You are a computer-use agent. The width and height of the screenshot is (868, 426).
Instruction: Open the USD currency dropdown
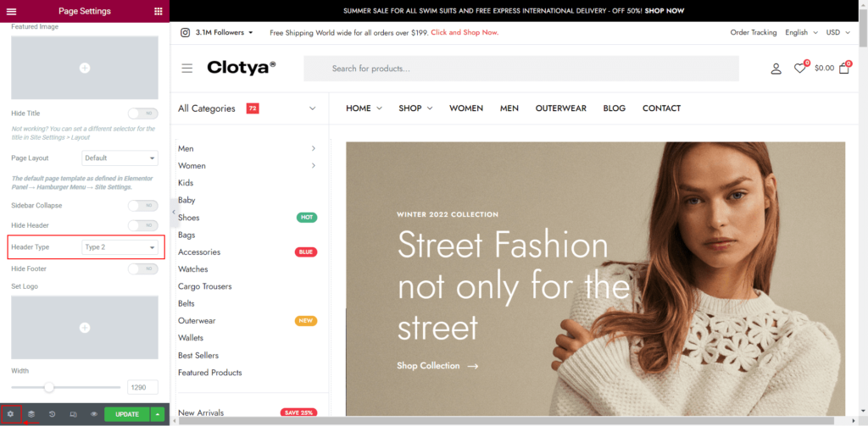(x=838, y=33)
